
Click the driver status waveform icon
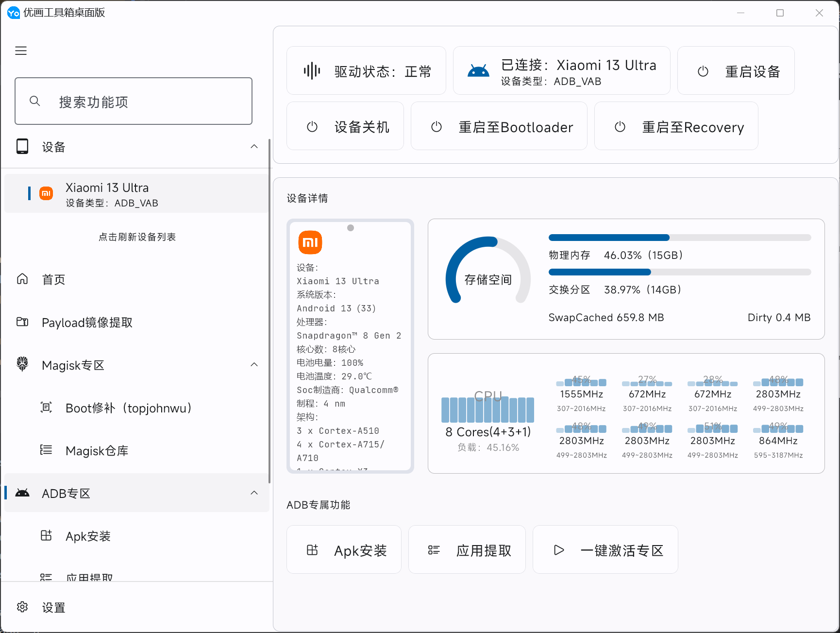pyautogui.click(x=312, y=71)
